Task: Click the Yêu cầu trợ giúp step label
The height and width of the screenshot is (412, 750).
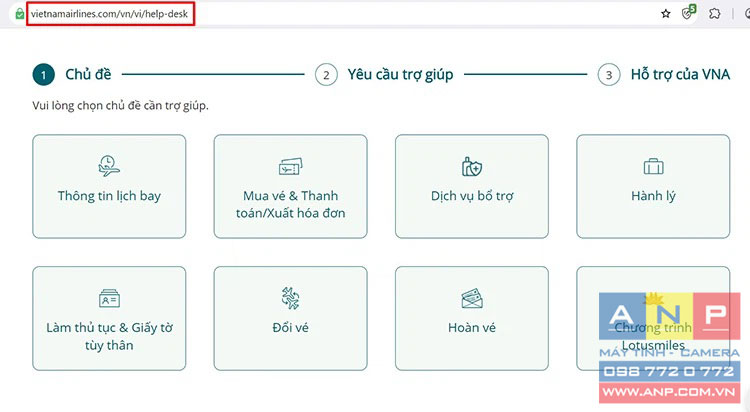Action: 400,75
